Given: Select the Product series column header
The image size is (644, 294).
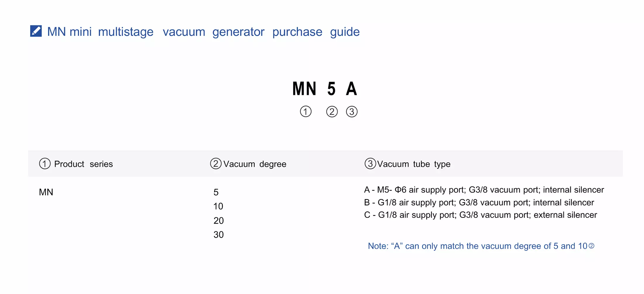Looking at the screenshot, I should click(83, 164).
